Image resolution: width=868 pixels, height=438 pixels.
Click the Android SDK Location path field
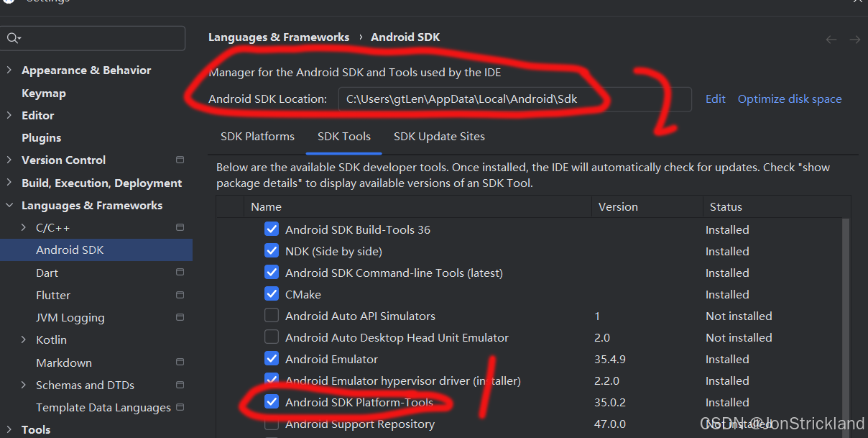click(514, 99)
